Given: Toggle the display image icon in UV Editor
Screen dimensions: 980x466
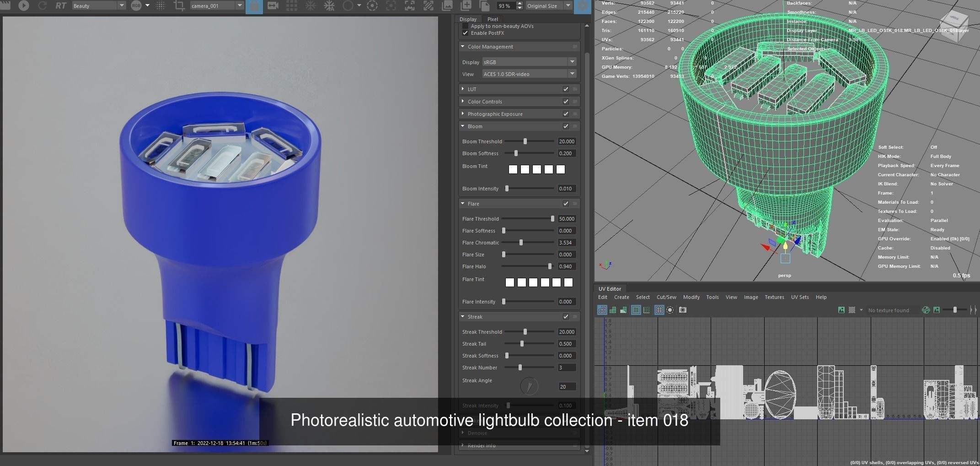Looking at the screenshot, I should (841, 310).
